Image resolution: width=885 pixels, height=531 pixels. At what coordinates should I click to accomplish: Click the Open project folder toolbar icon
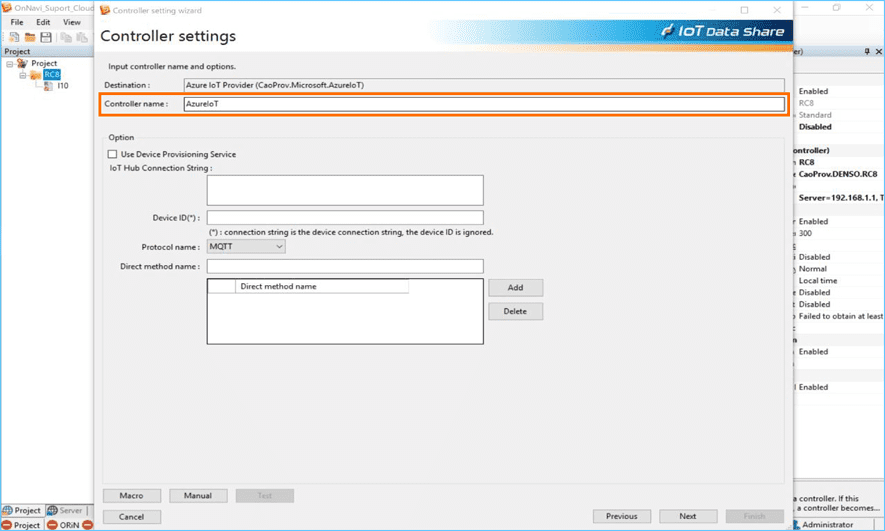(x=30, y=37)
